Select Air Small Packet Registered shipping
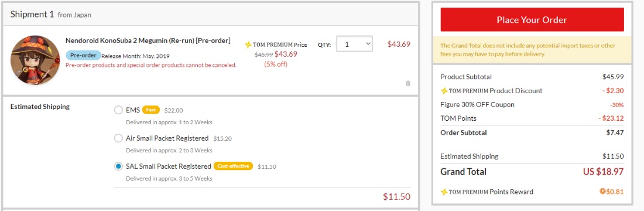This screenshot has width=644, height=211. [118, 138]
